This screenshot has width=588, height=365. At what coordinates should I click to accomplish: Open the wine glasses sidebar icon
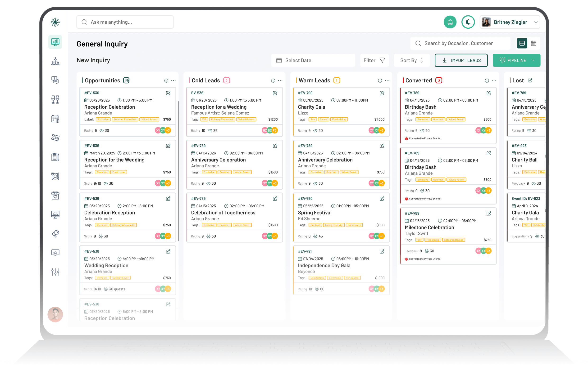pos(55,99)
